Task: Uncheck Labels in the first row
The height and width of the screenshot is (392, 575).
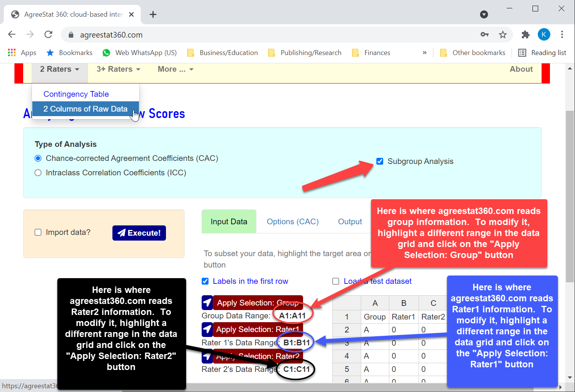Action: (x=205, y=281)
